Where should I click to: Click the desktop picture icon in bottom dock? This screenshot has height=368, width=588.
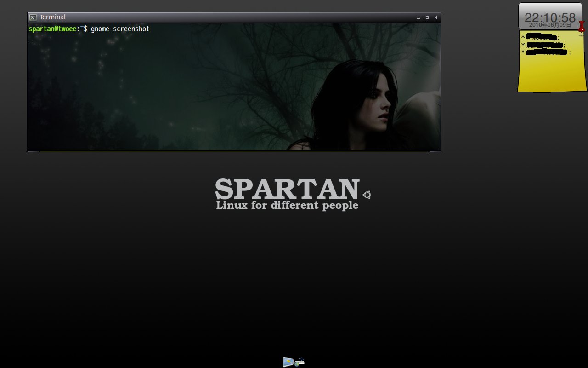pos(288,362)
